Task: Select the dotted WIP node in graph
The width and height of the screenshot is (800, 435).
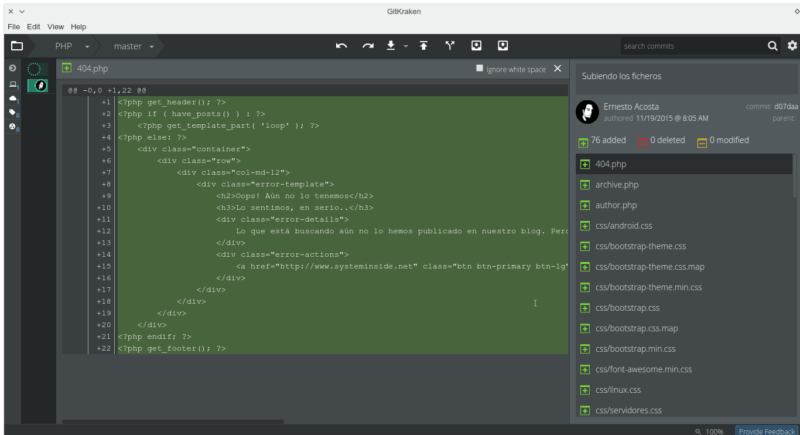Action: (34, 69)
